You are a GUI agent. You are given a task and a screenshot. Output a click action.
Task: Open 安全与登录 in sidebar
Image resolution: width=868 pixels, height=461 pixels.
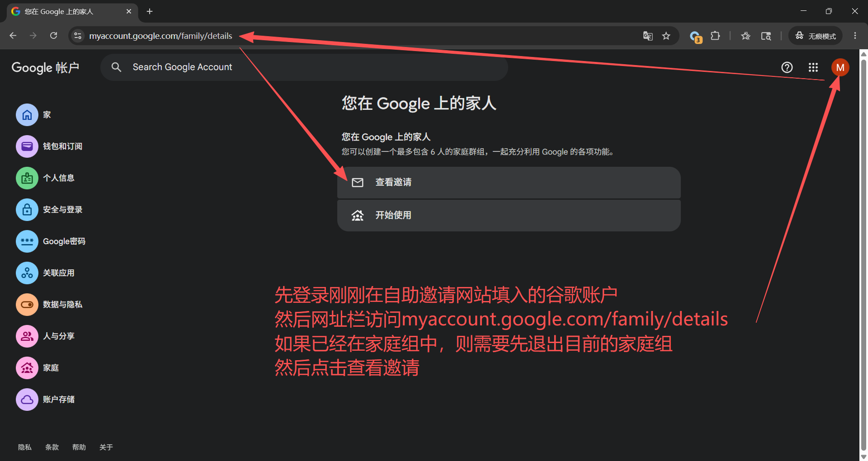tap(49, 210)
